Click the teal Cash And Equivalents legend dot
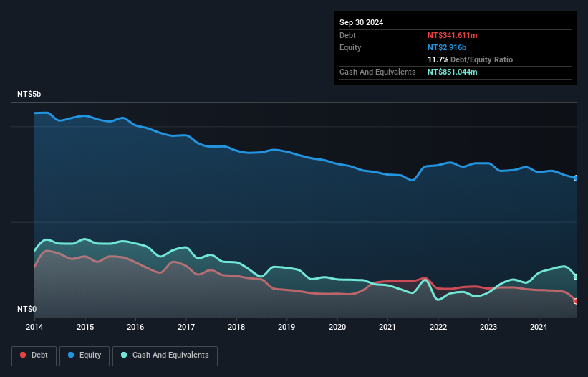 click(124, 355)
